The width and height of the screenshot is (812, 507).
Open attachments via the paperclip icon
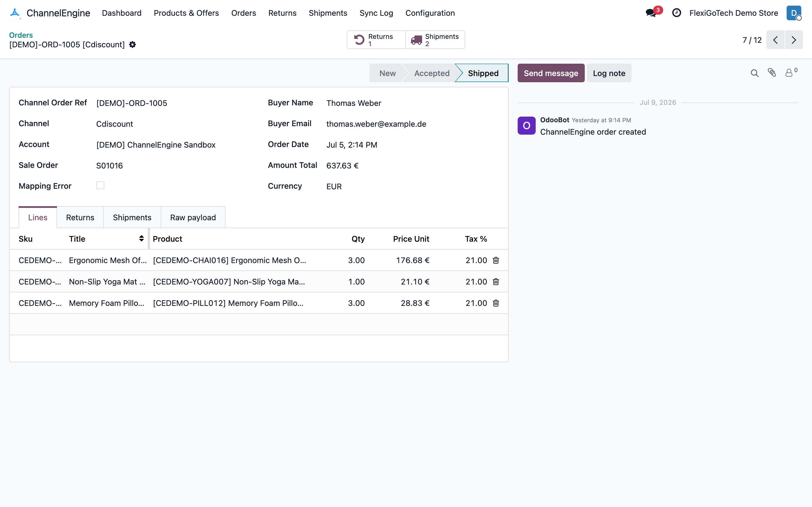point(772,73)
